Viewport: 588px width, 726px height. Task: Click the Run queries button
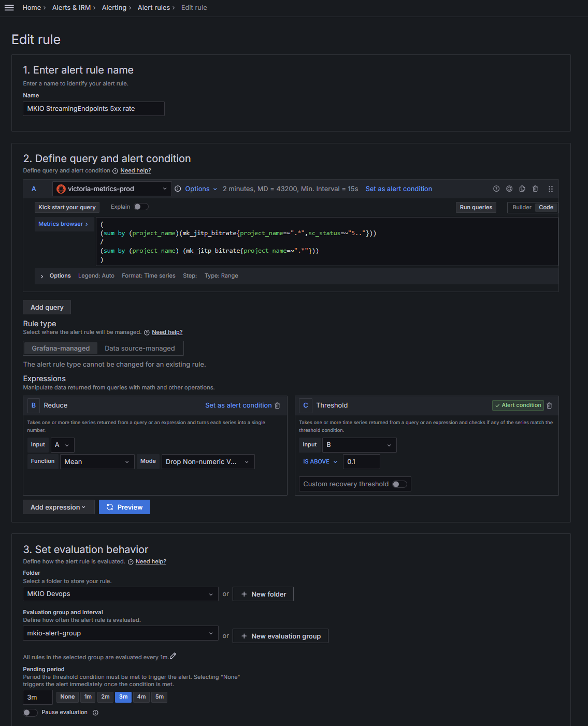[476, 208]
